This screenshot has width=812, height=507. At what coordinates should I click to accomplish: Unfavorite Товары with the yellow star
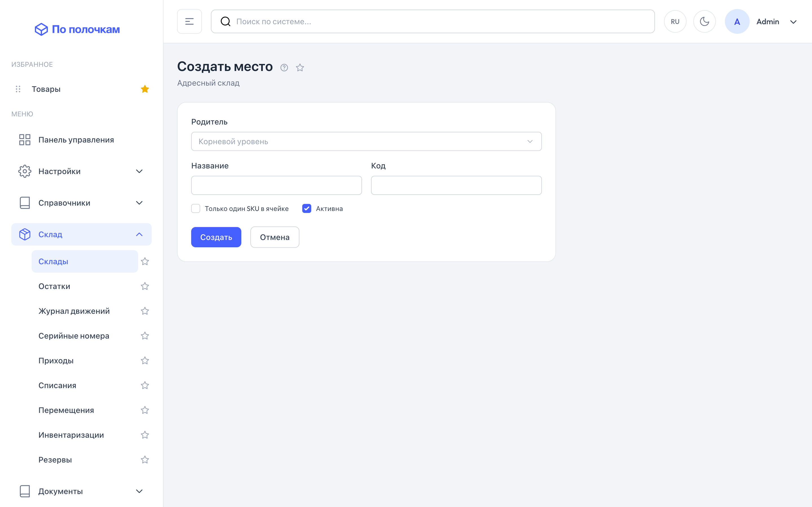click(145, 89)
